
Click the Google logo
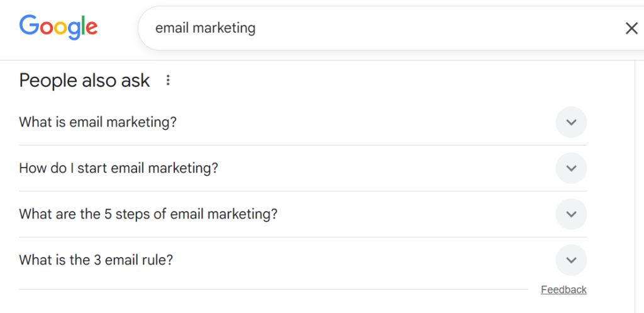[x=58, y=26]
